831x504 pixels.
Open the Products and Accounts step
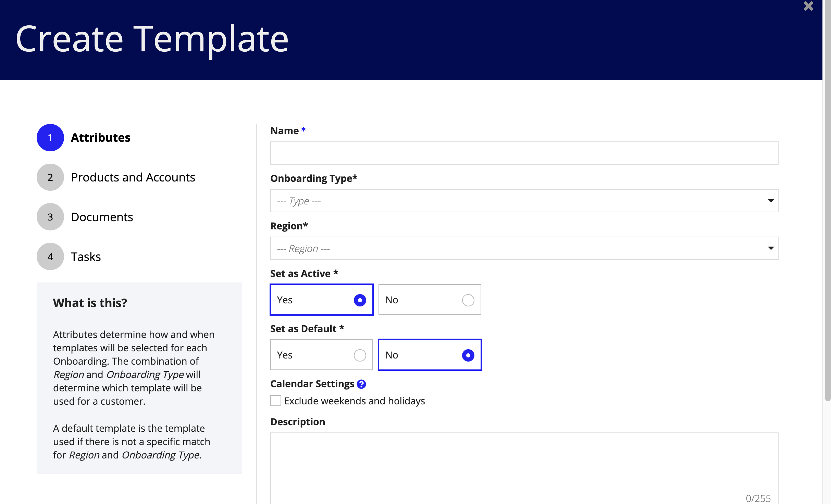tap(133, 177)
